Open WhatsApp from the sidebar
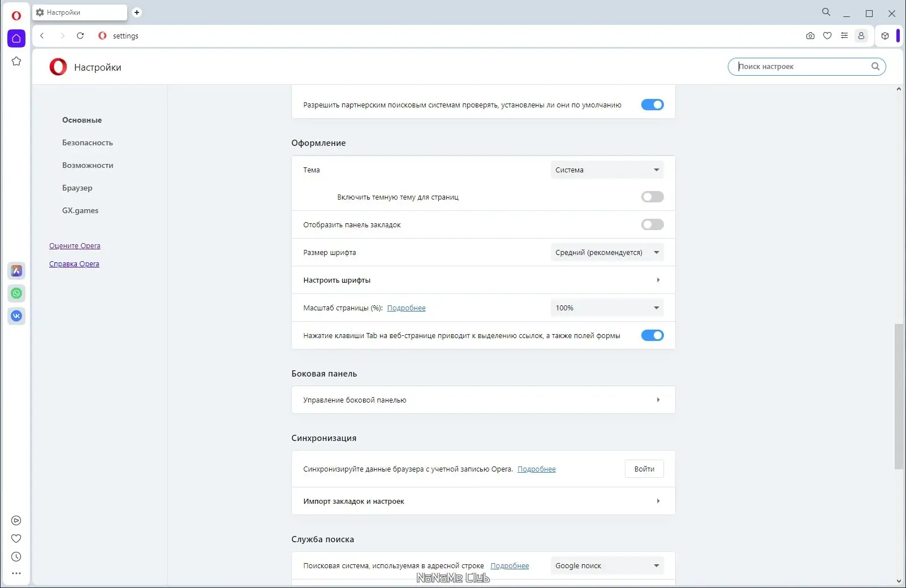The image size is (906, 588). tap(16, 293)
